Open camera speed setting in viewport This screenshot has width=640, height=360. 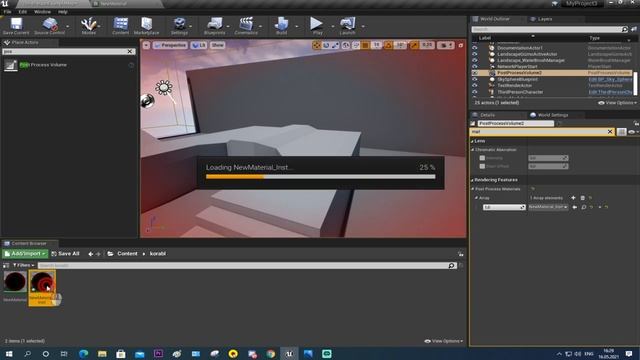pos(445,45)
